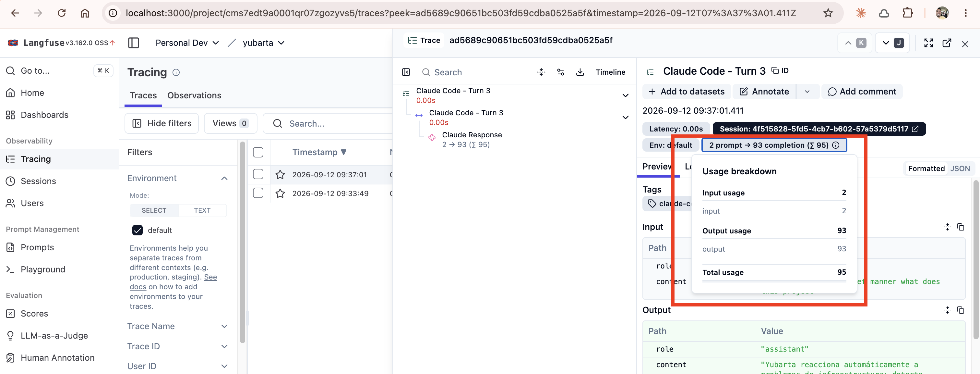980x374 pixels.
Task: Select checkbox for trace 09:37:01
Action: pos(258,174)
